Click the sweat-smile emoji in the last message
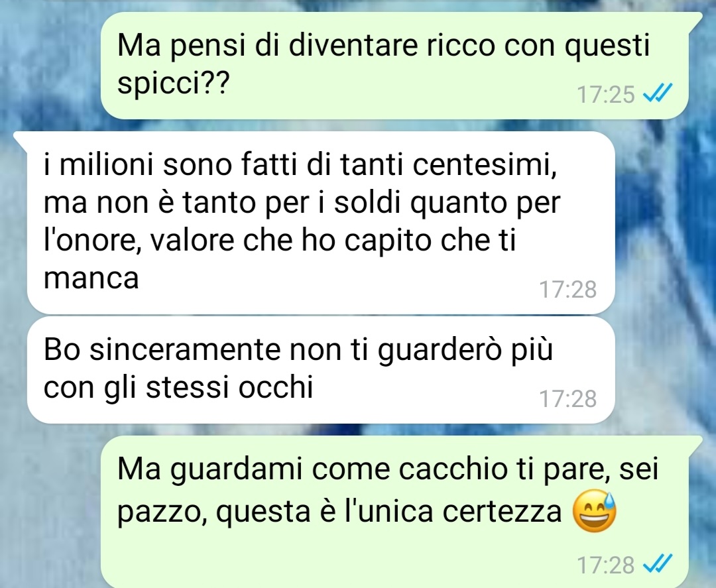Viewport: 716px width, 588px height. coord(594,511)
